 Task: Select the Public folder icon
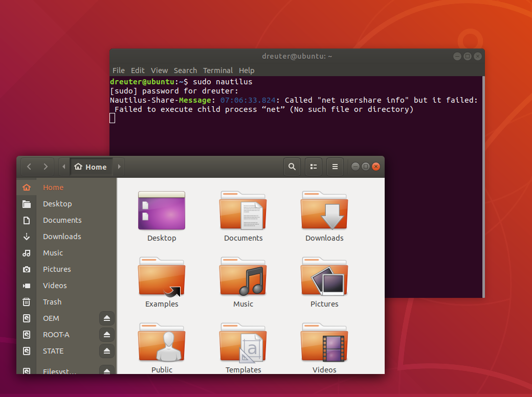162,342
